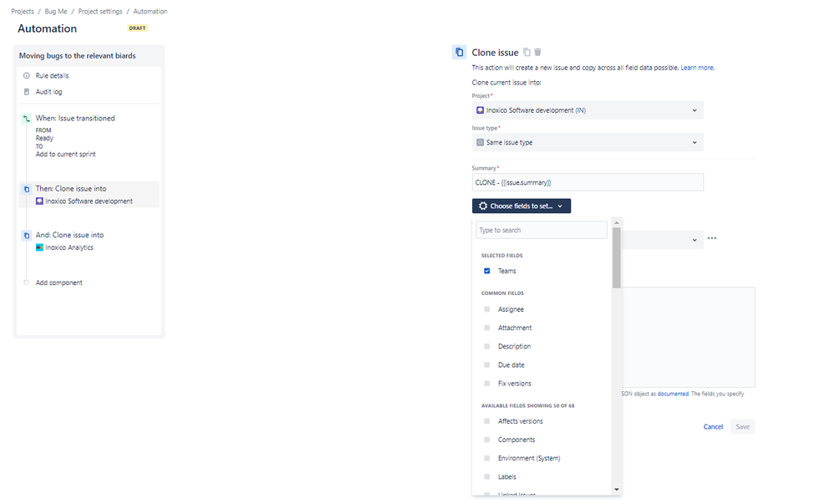Click the And Clone issue step icon
The height and width of the screenshot is (504, 835).
26,236
